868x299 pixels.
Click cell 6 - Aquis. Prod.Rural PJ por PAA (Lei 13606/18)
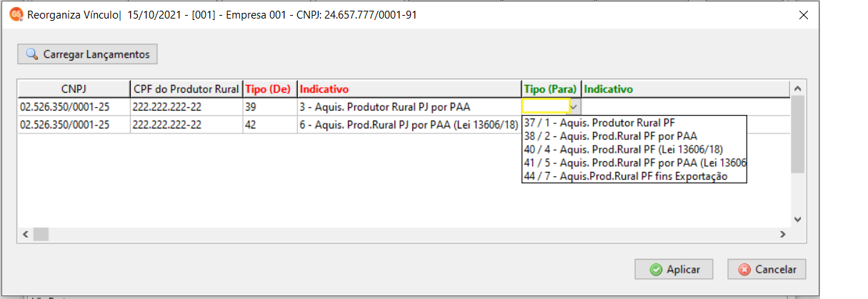click(x=409, y=124)
